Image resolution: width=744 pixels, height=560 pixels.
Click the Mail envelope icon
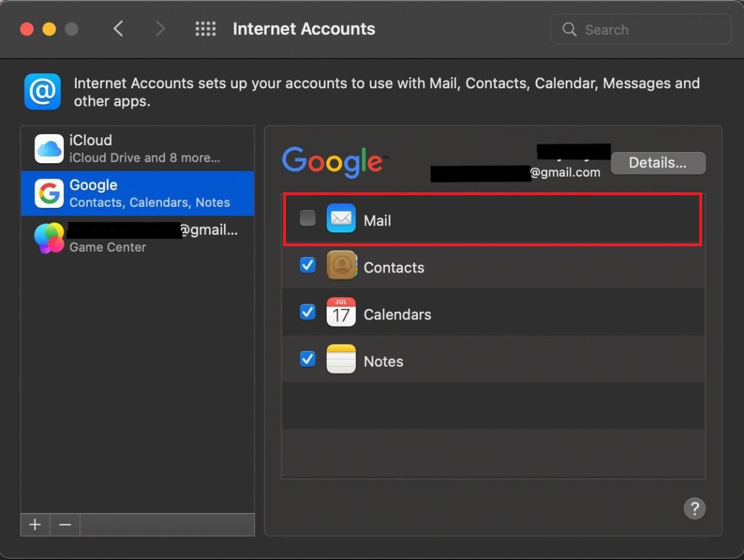(x=341, y=218)
